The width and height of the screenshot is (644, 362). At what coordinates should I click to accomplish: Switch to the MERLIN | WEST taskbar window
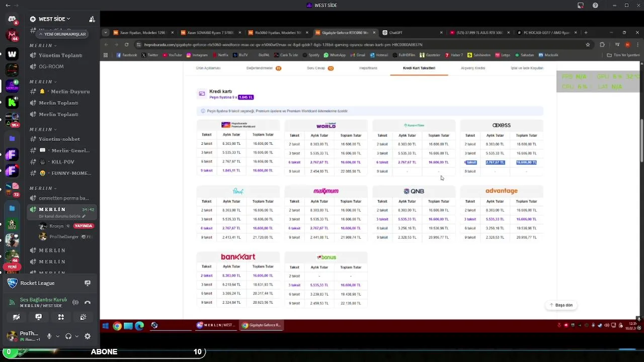click(x=217, y=325)
